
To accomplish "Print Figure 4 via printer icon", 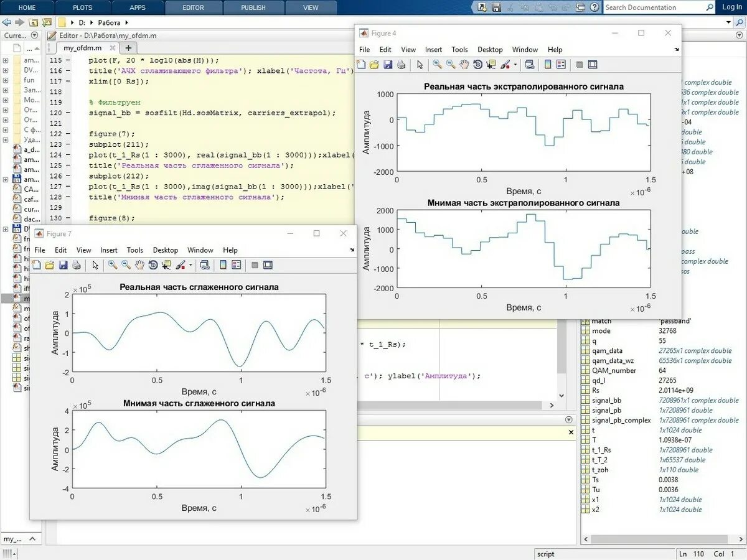I will (402, 64).
